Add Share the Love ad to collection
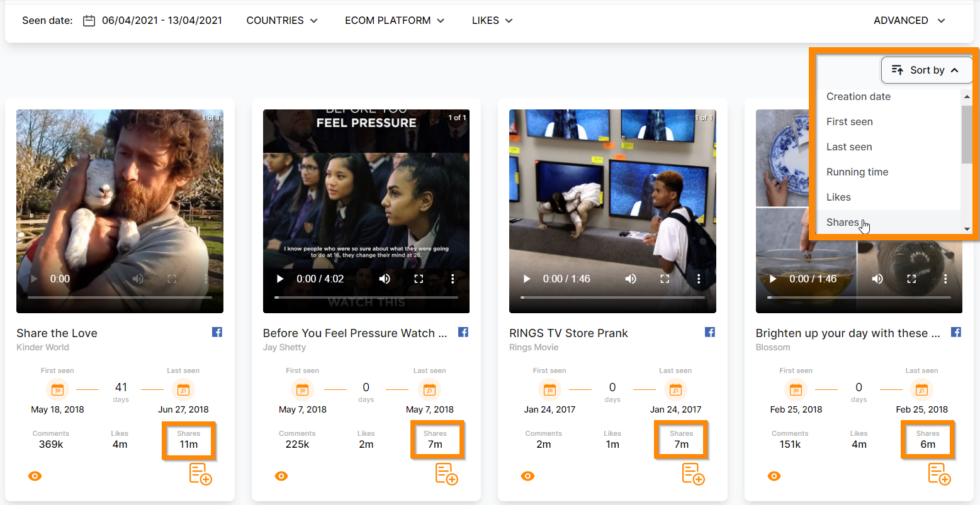The image size is (980, 505). click(201, 474)
